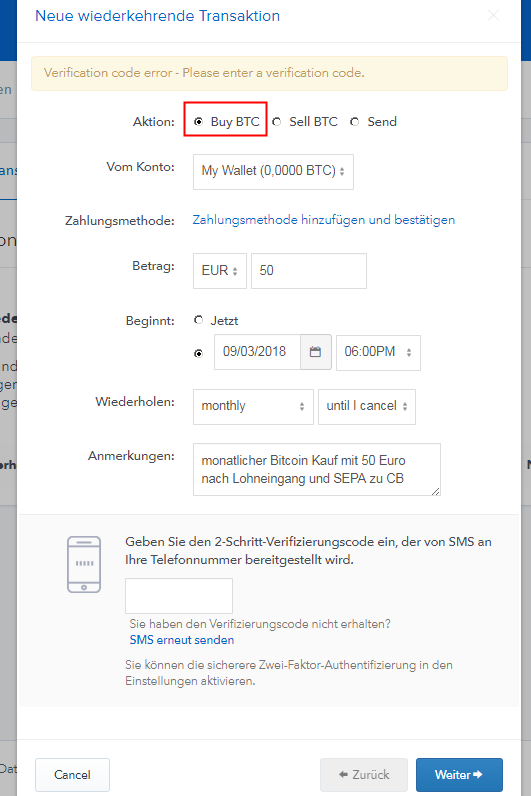Click Zahlungsmethode hinzufügen und bestätigen link
This screenshot has width=531, height=796.
(324, 220)
